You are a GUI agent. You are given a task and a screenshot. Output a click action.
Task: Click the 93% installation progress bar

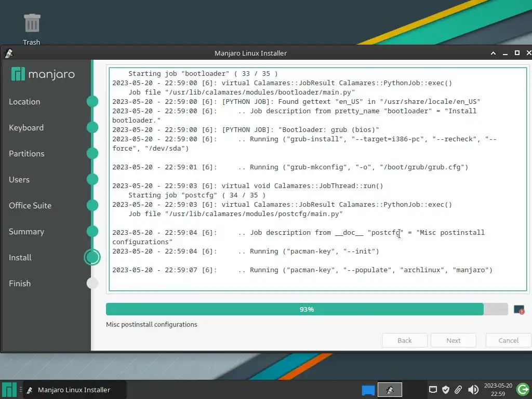(307, 310)
